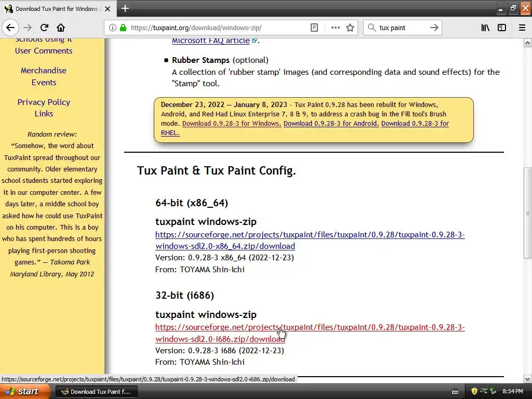Select Download Tux Paint taskbar button

click(x=96, y=392)
